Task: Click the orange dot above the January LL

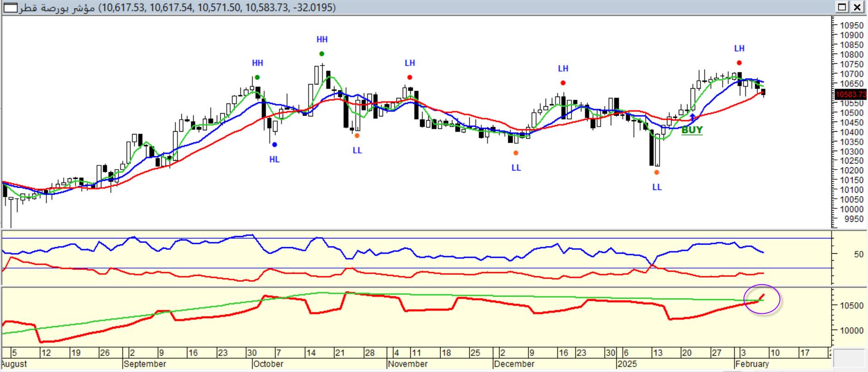Action: [x=657, y=172]
